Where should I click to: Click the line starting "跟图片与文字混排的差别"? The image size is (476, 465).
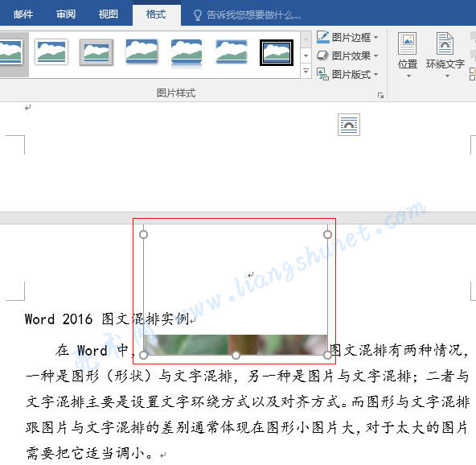(248, 428)
